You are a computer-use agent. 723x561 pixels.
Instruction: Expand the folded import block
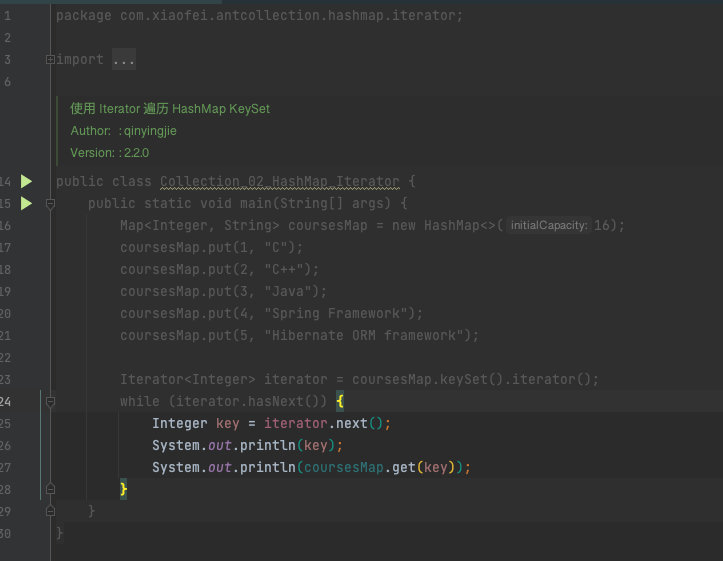[50, 60]
